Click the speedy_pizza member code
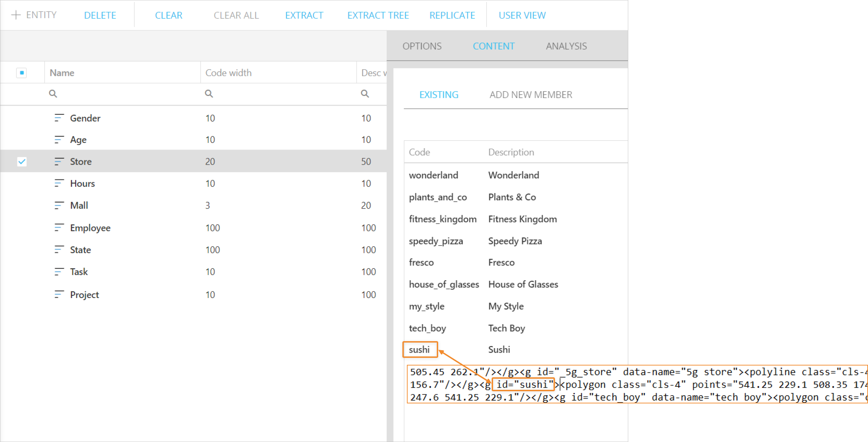Screen dimensions: 868x442 [436, 241]
